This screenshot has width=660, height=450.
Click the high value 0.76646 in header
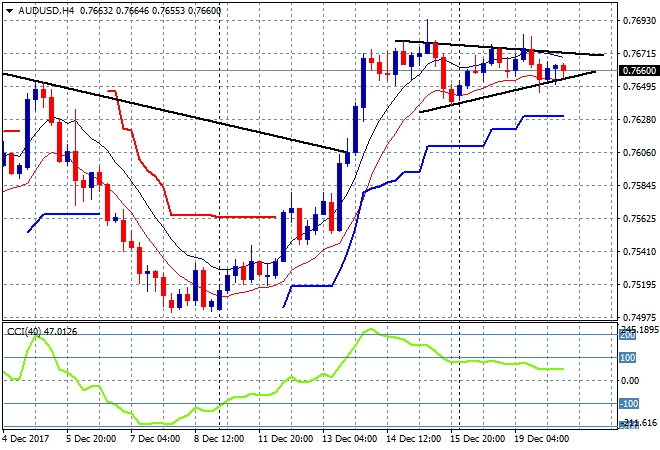[132, 11]
